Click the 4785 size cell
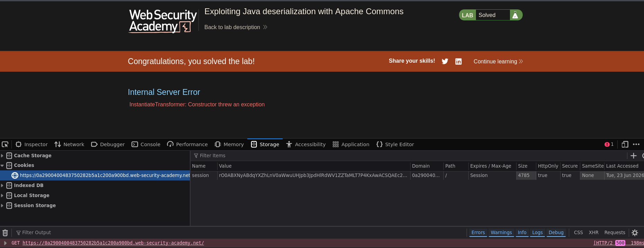Screen dimensions: 644x248 (526, 176)
